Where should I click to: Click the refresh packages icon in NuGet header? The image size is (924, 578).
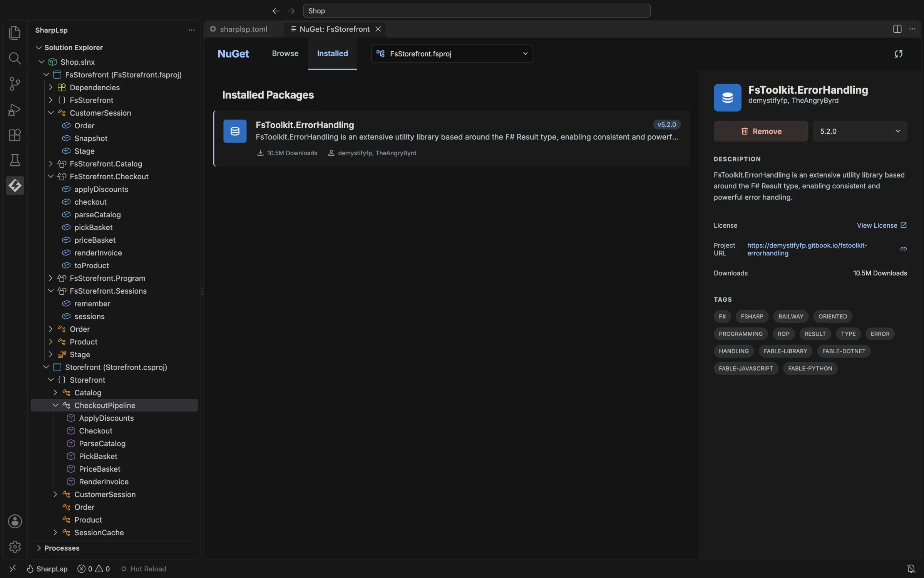pos(898,54)
